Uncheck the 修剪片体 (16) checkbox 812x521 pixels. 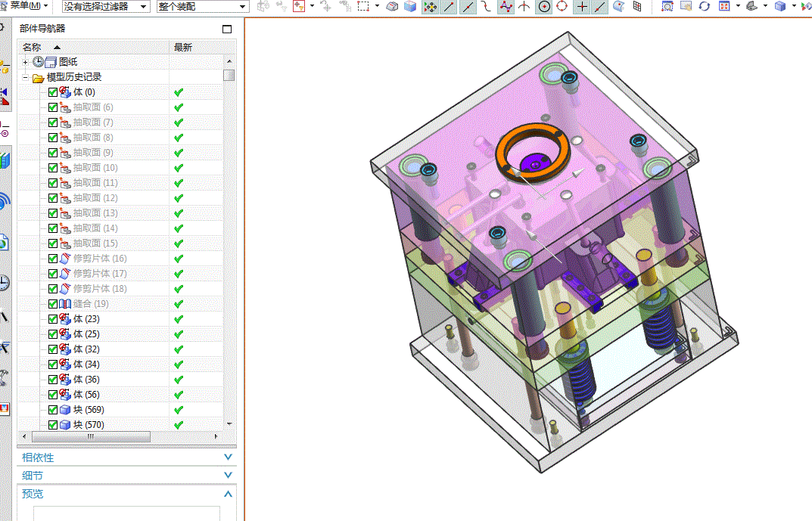pyautogui.click(x=53, y=259)
